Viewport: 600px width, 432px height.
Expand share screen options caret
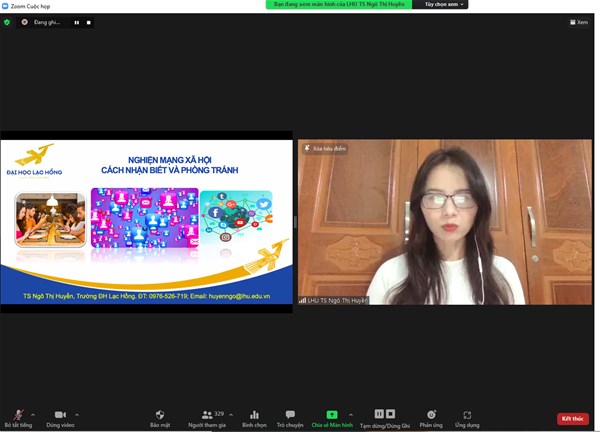(x=350, y=414)
